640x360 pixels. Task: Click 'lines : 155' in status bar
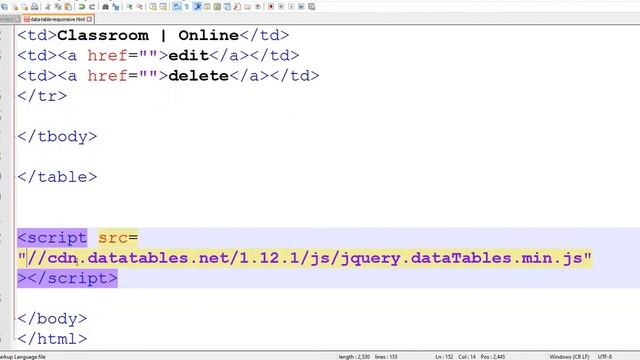click(386, 357)
